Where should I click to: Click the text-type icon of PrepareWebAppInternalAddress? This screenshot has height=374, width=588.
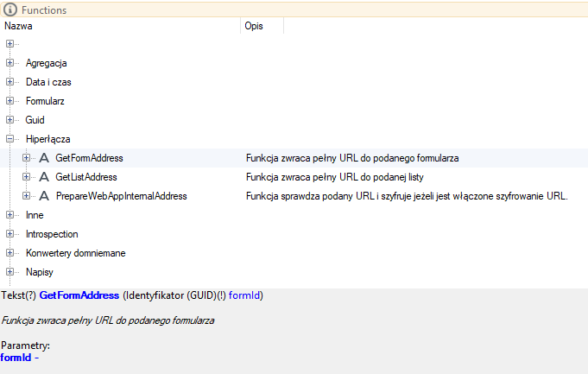44,196
